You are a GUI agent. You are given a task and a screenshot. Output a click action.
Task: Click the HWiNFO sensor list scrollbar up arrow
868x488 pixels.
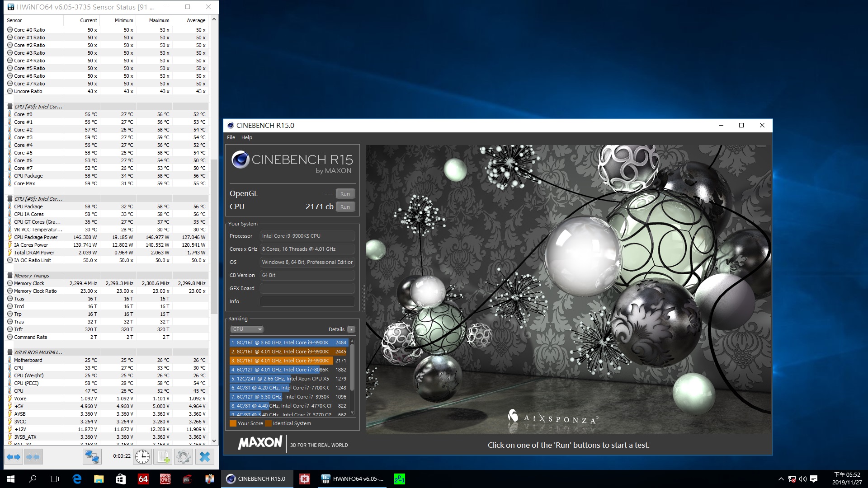click(214, 19)
